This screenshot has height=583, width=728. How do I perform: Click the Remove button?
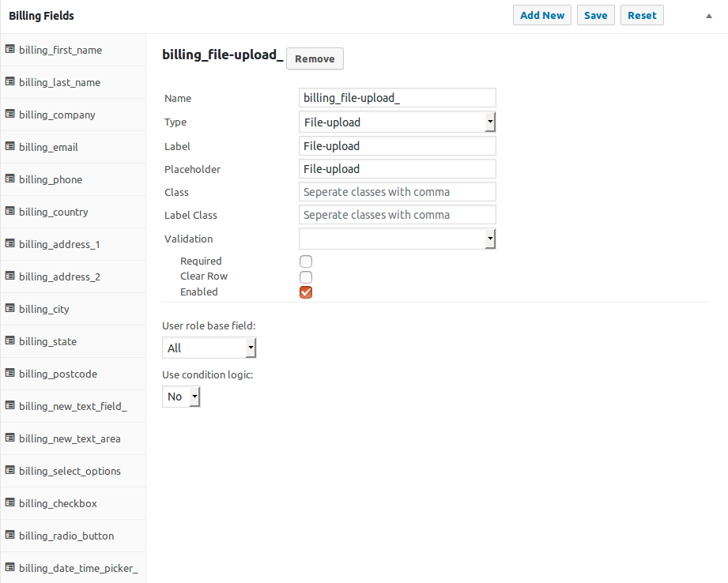(315, 59)
